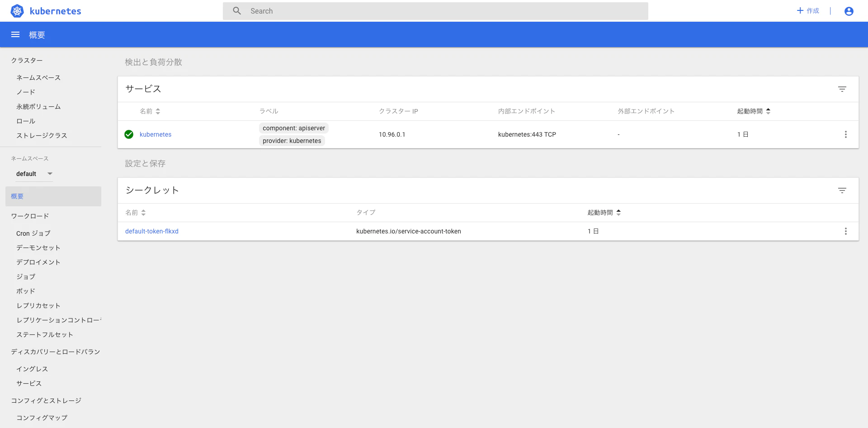Click the タイプ column header
Image resolution: width=868 pixels, height=428 pixels.
(x=366, y=213)
